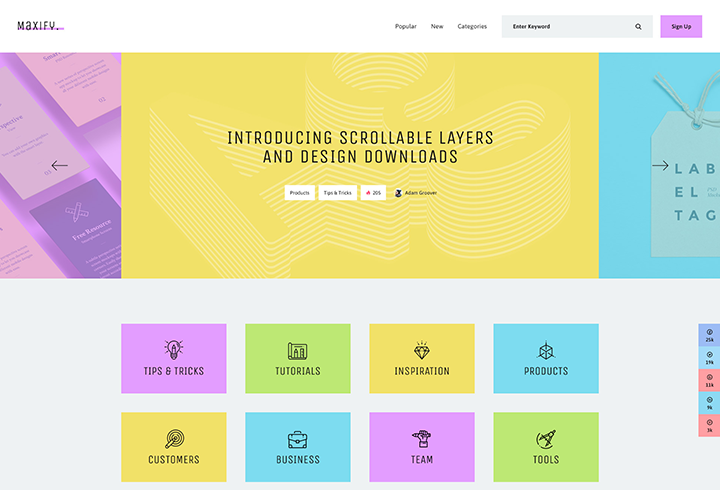
Task: Open the New nav link
Action: tap(437, 27)
